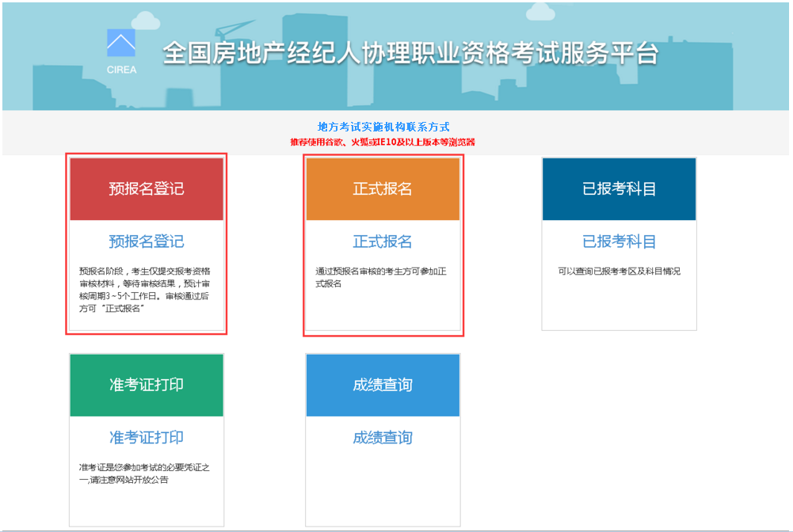Image resolution: width=793 pixels, height=532 pixels.
Task: Open the blue 已报考科目 title link
Action: click(x=619, y=242)
